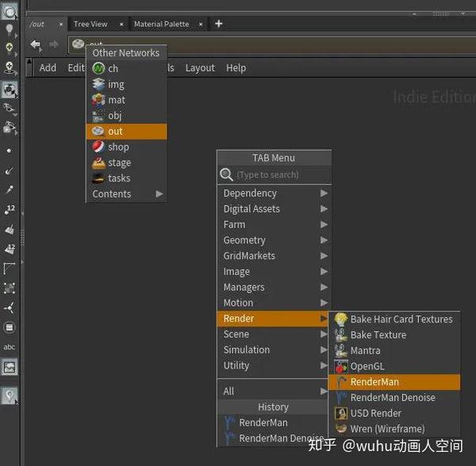This screenshot has width=476, height=466.
Task: Create a Mantra render node
Action: tap(394, 351)
